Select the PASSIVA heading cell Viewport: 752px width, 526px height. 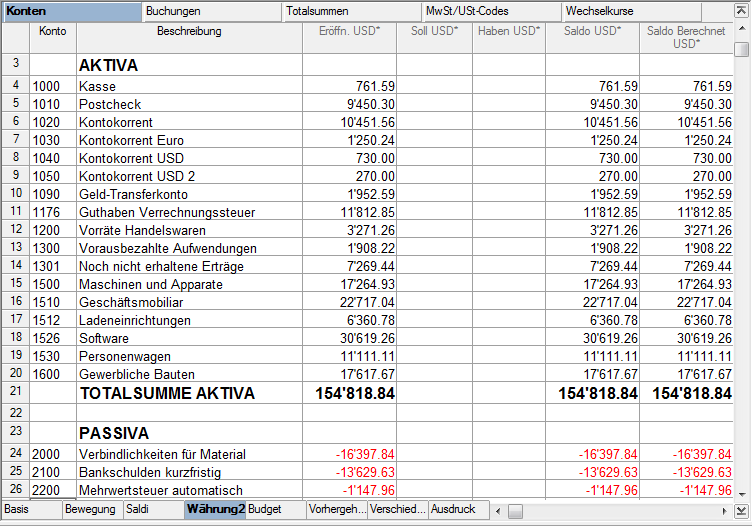click(x=189, y=433)
